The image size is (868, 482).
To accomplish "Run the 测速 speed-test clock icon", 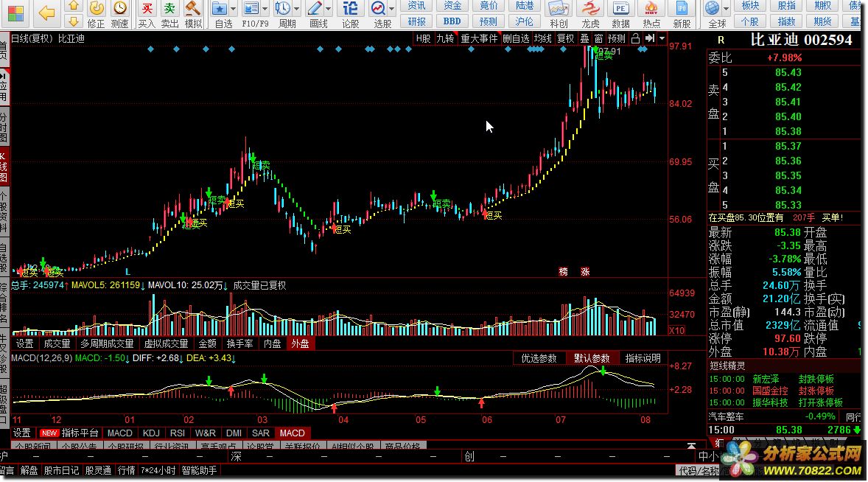I will (x=119, y=8).
